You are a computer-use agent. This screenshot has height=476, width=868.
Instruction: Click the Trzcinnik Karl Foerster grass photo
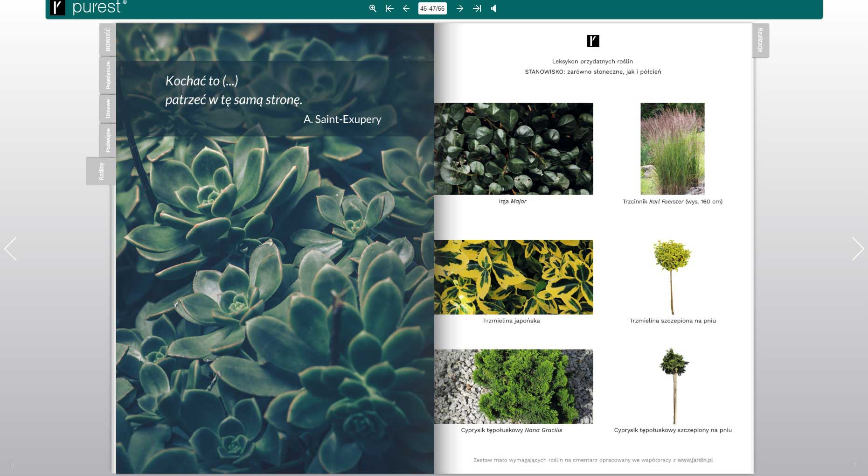pos(672,149)
